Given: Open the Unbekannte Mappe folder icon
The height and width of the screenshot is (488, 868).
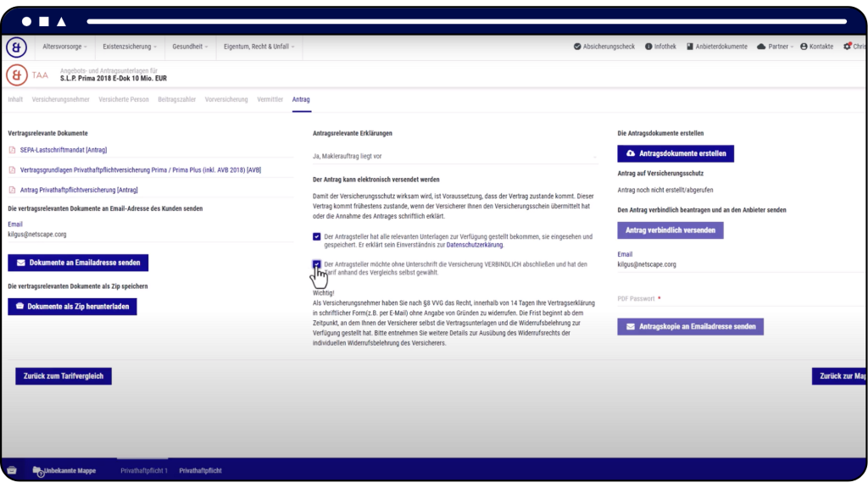Looking at the screenshot, I should 37,470.
